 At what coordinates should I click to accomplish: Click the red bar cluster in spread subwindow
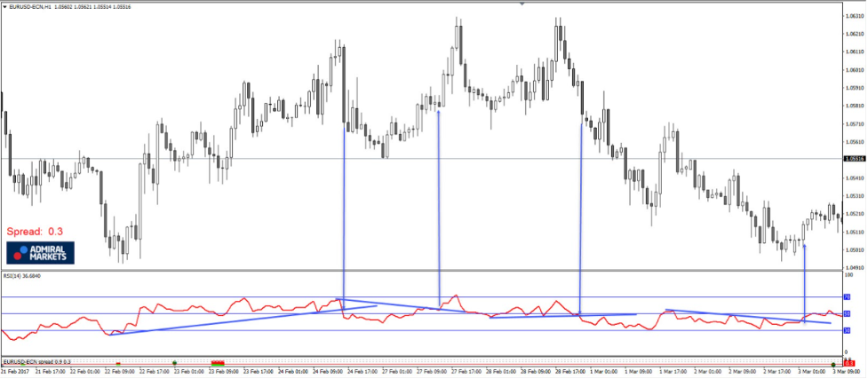coord(218,363)
